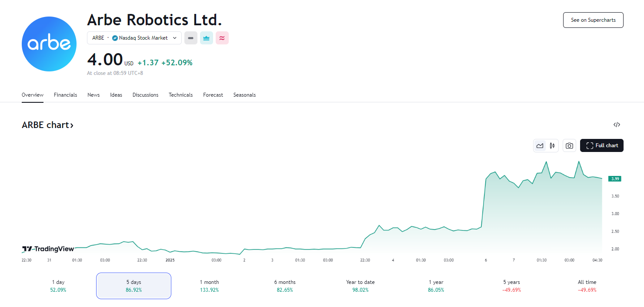Open the Financials tab
644x307 pixels.
[x=65, y=95]
